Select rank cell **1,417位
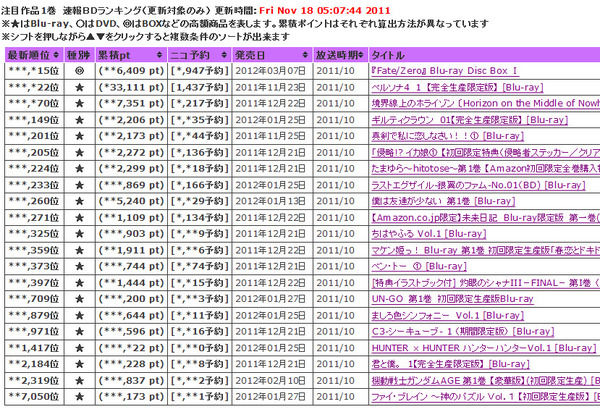600x412 pixels. pyautogui.click(x=34, y=348)
